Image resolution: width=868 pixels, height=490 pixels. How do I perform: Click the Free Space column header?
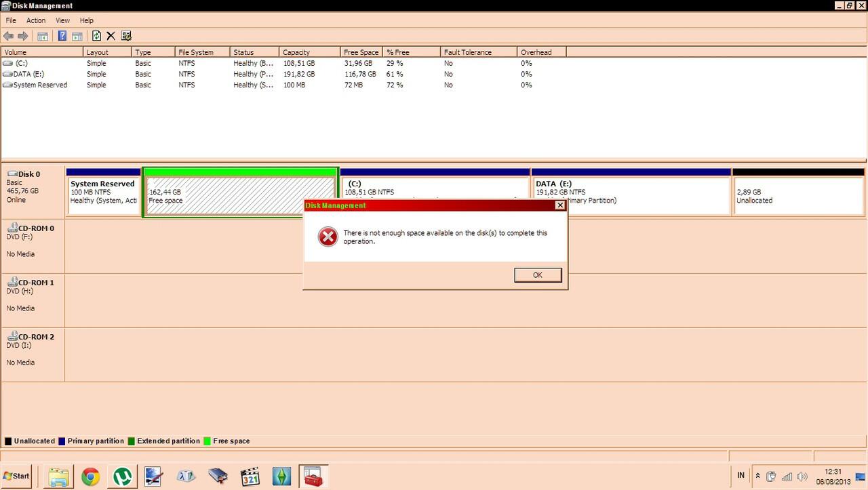360,52
